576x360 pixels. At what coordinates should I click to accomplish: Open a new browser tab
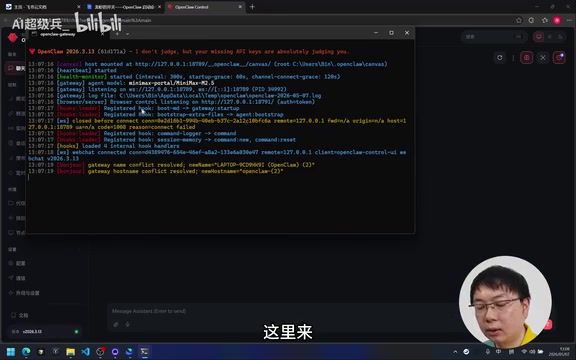click(x=252, y=7)
